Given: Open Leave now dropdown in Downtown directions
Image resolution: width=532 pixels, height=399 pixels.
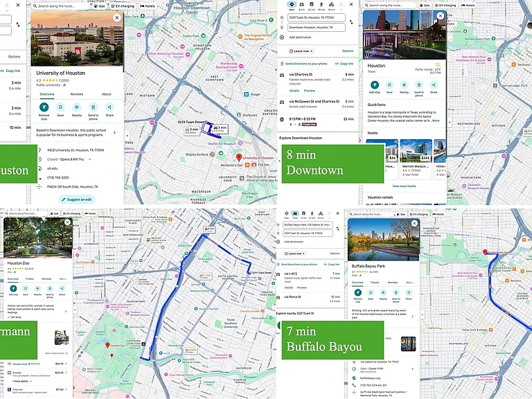Looking at the screenshot, I should [x=301, y=51].
